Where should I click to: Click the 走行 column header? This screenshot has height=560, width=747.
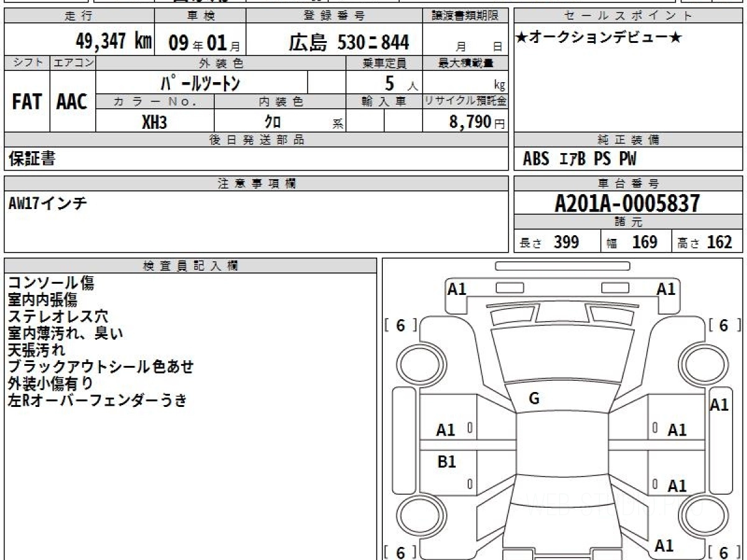click(x=78, y=16)
